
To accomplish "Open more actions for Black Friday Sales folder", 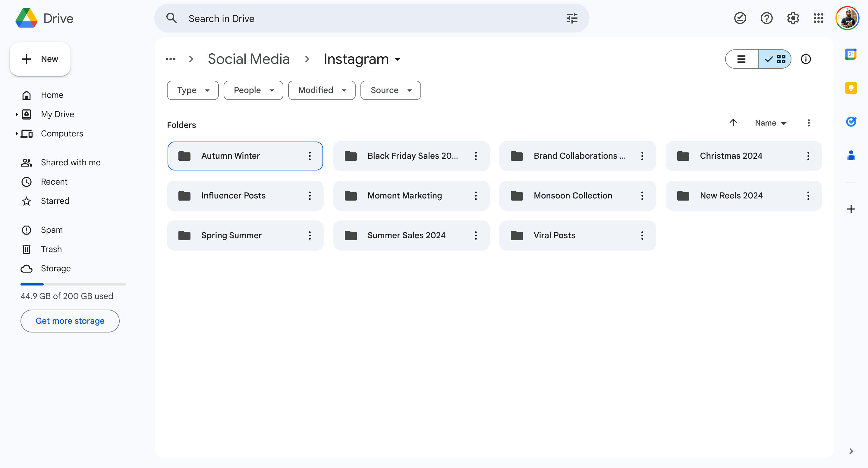I will 476,156.
